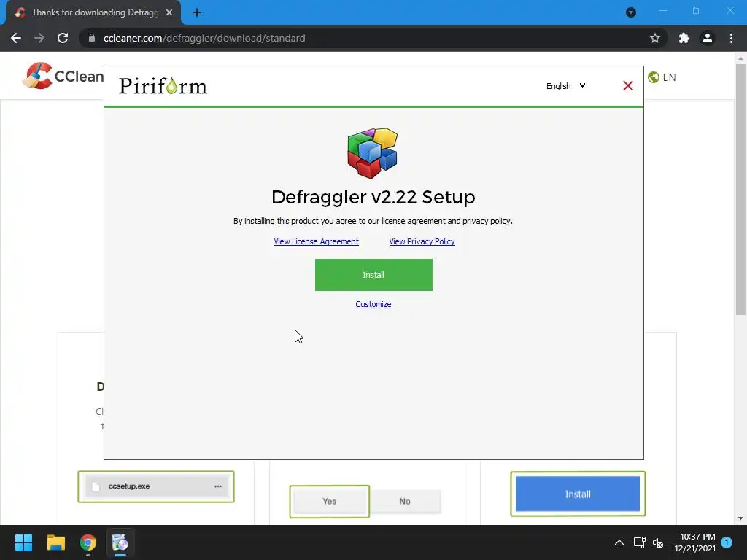Open the notification badge in the taskbar
The height and width of the screenshot is (560, 747).
click(727, 542)
